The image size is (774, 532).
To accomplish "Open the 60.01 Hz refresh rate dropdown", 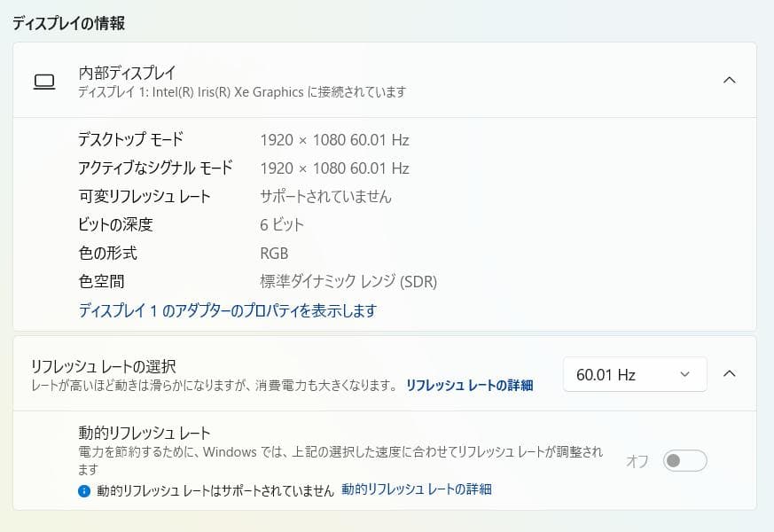I will pos(634,374).
